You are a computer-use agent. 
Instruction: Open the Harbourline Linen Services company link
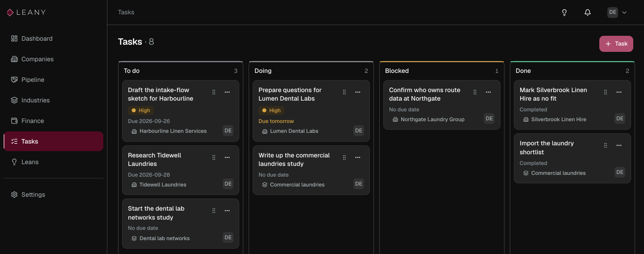tap(169, 131)
